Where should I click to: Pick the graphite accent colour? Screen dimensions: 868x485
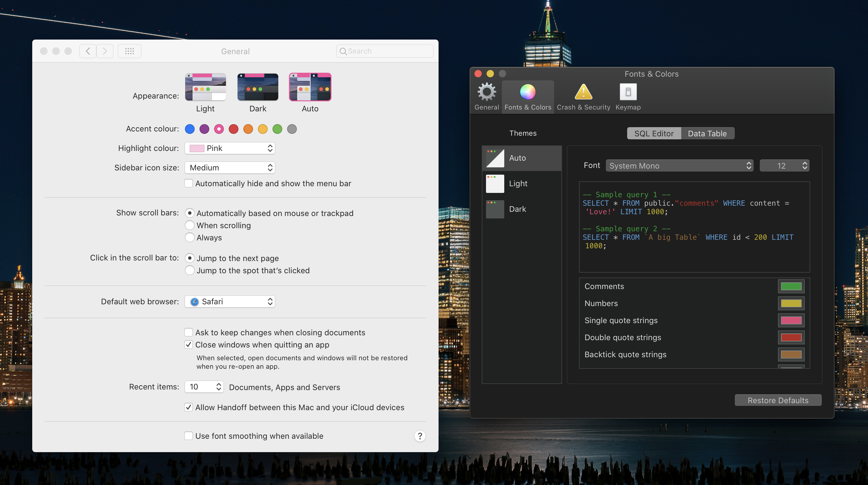[292, 129]
